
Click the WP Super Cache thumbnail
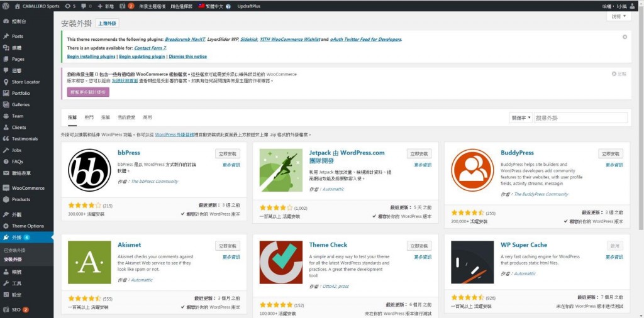(472, 262)
